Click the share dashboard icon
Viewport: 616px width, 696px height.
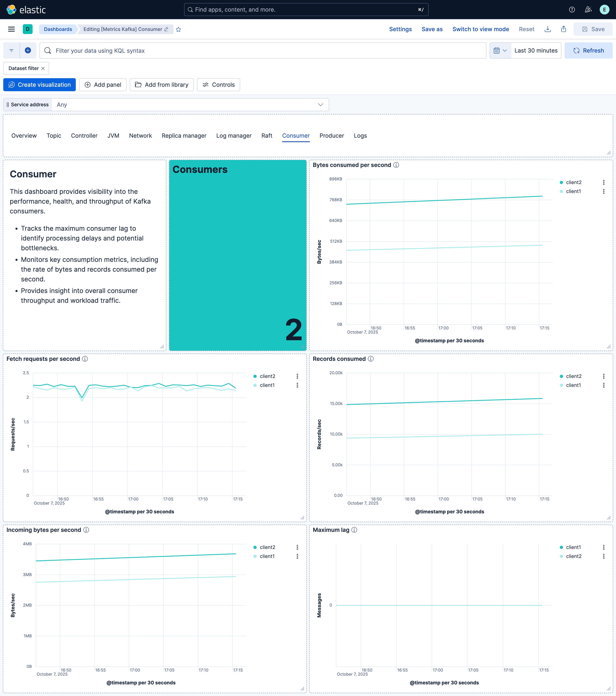(563, 29)
